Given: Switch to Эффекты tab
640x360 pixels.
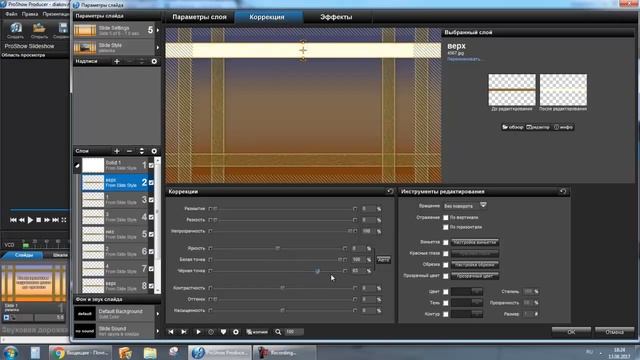Looking at the screenshot, I should click(x=336, y=17).
